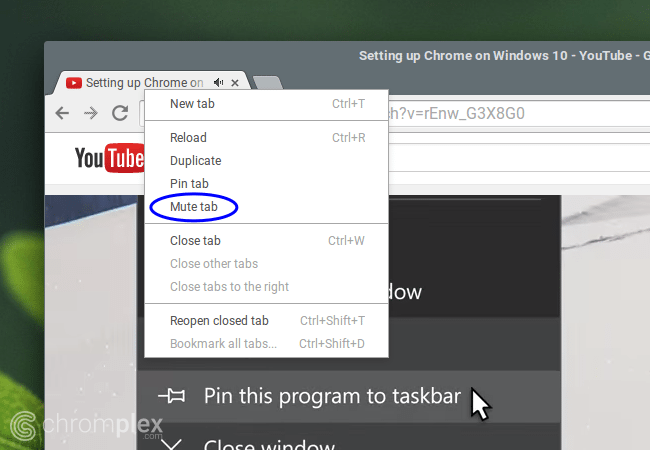Choose 'Reload' in the context menu
The height and width of the screenshot is (450, 650).
tap(267, 138)
